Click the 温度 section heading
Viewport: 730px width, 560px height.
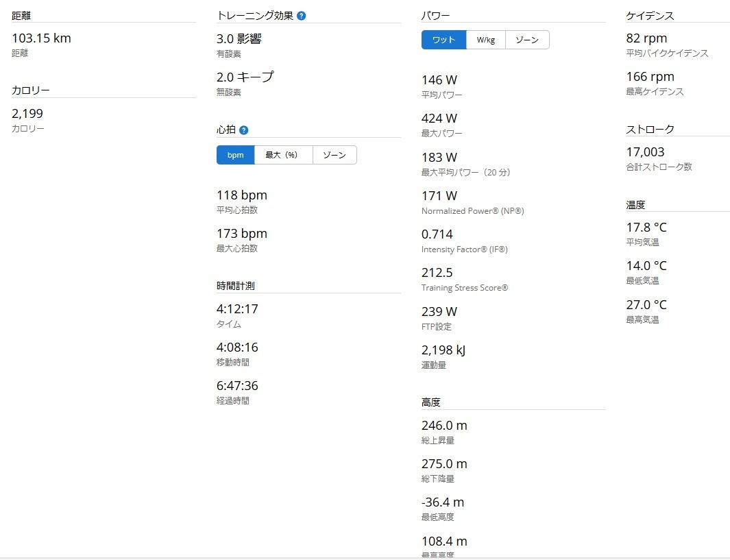coord(635,205)
